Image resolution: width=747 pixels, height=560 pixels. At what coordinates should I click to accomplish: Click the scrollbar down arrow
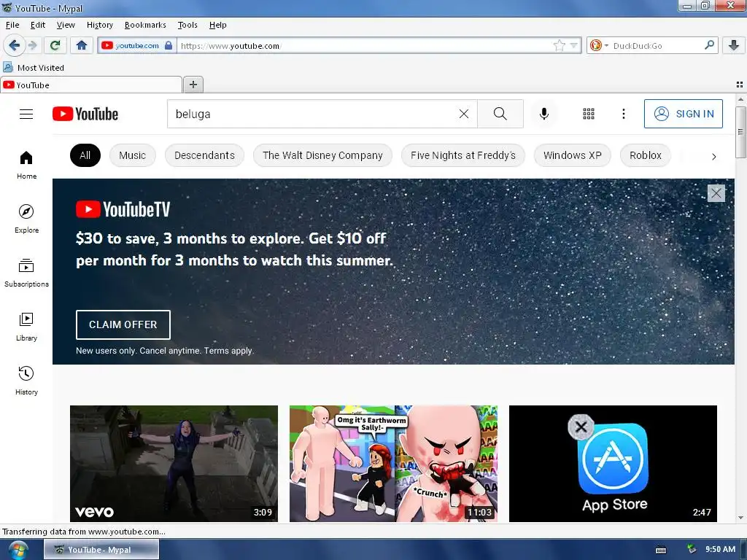point(740,518)
